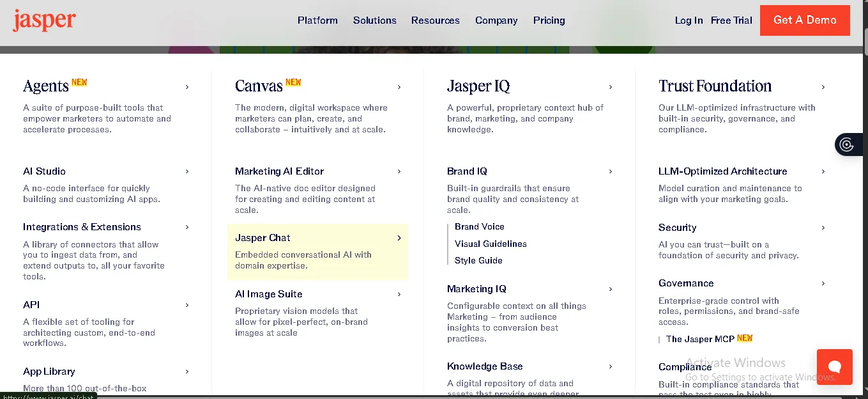Open the AI Studio link
The width and height of the screenshot is (868, 399).
click(x=44, y=171)
